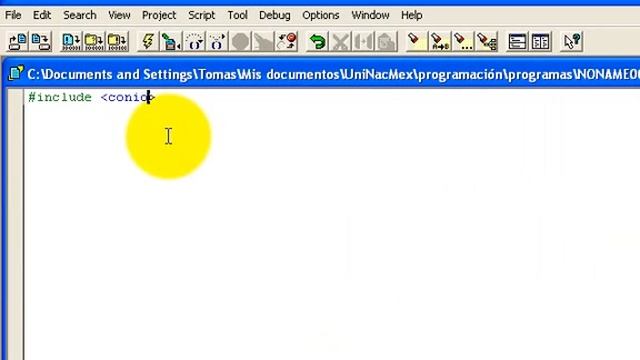This screenshot has width=640, height=360.
Task: Run the program with the lightning bolt icon
Action: (x=148, y=41)
